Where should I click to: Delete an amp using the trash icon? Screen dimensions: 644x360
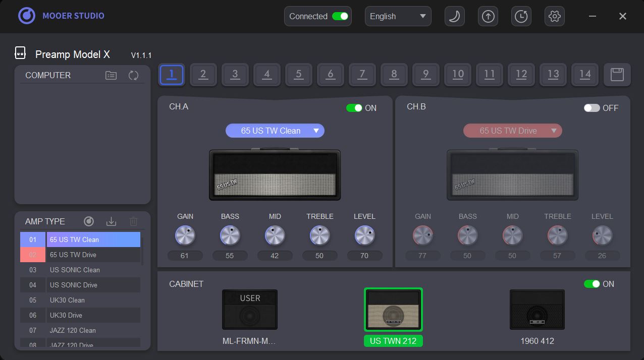pyautogui.click(x=133, y=221)
